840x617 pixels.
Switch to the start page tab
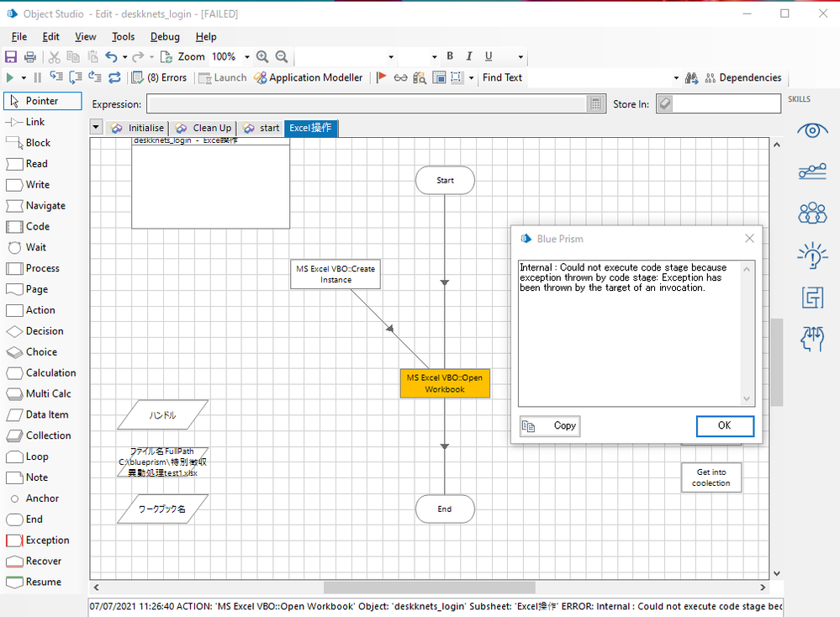tap(262, 128)
